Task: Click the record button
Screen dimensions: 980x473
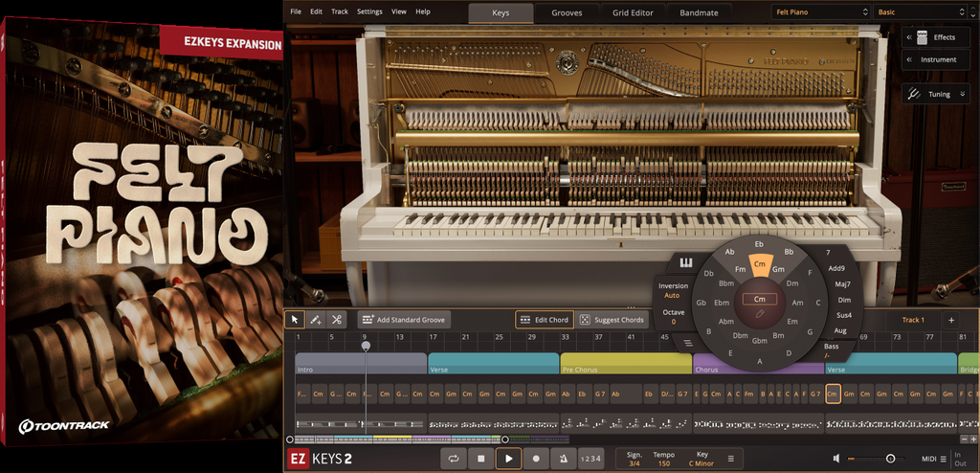Action: click(536, 459)
